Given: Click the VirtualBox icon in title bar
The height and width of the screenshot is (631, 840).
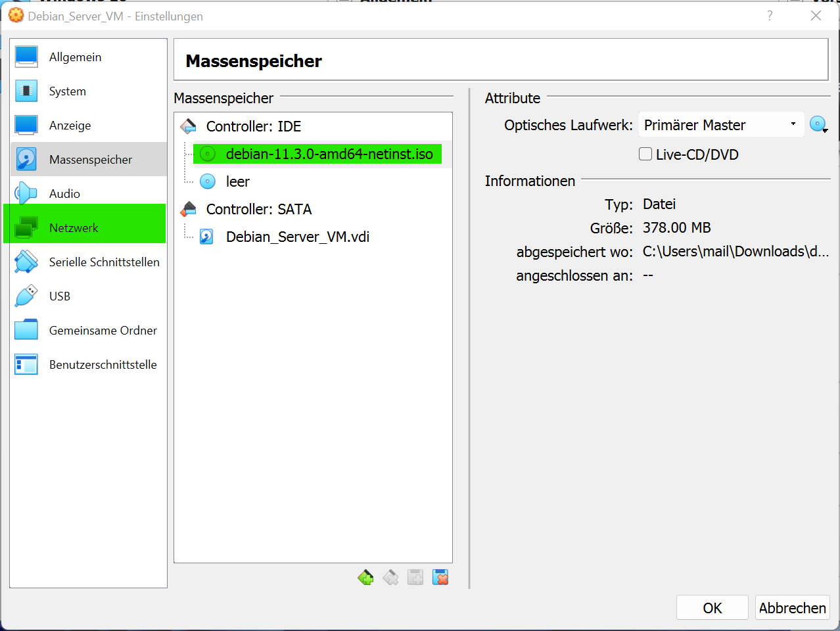Looking at the screenshot, I should (16, 15).
